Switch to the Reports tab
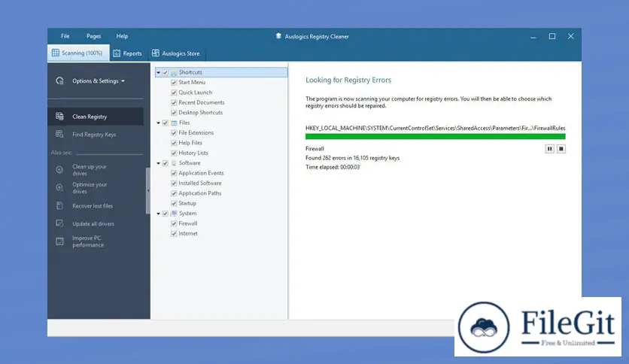629x364 pixels. (128, 53)
